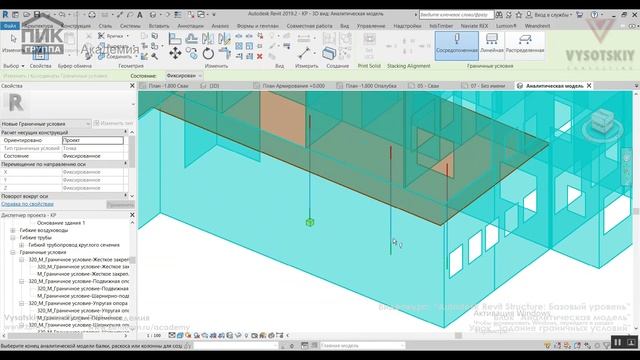Click the Применить button in Properties panel
Screen dimensions: 640x360
click(120, 204)
